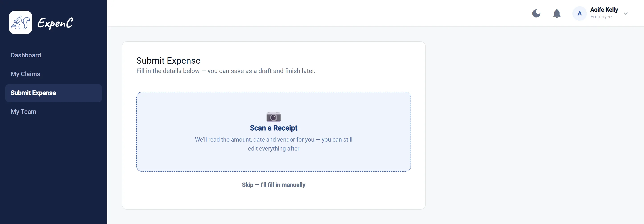Screen dimensions: 644x224
Task: Click the Submit Expense page heading
Action: point(168,61)
